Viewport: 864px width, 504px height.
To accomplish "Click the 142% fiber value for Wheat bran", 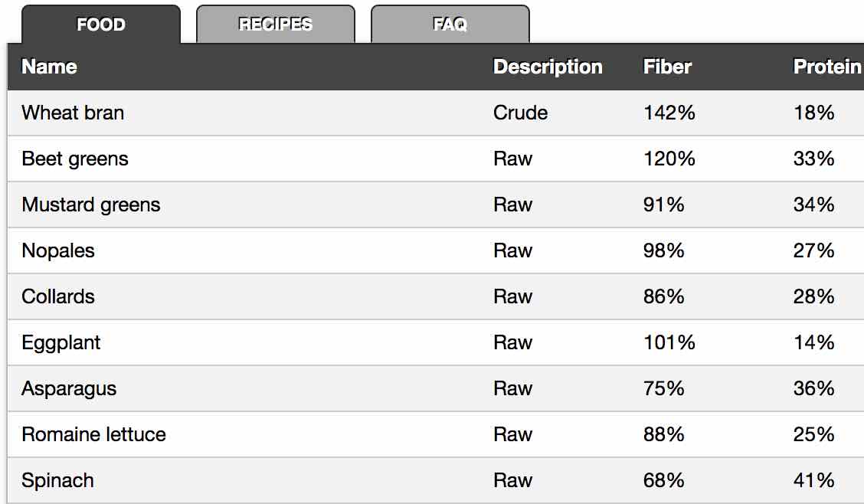I will pyautogui.click(x=669, y=113).
